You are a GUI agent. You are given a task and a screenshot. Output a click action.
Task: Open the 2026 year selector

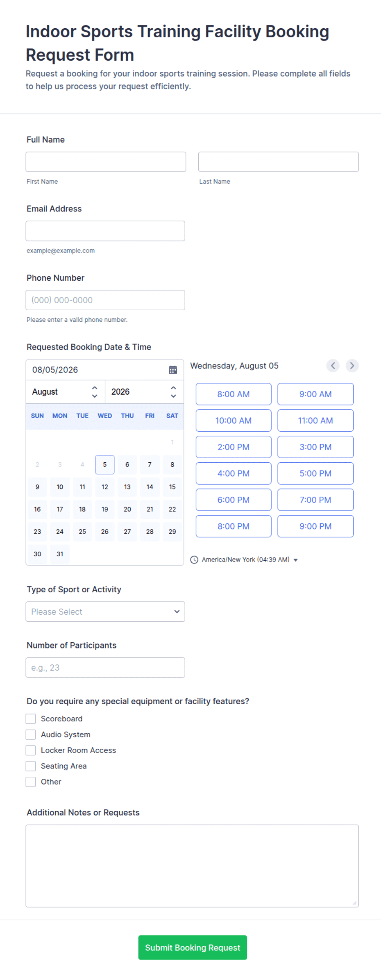(144, 392)
